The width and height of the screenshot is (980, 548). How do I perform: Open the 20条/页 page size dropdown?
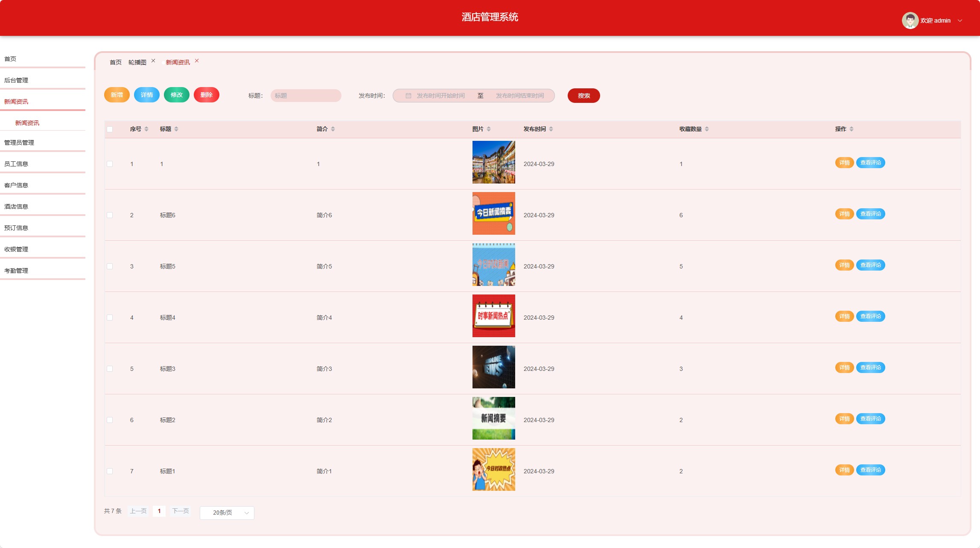coord(227,513)
